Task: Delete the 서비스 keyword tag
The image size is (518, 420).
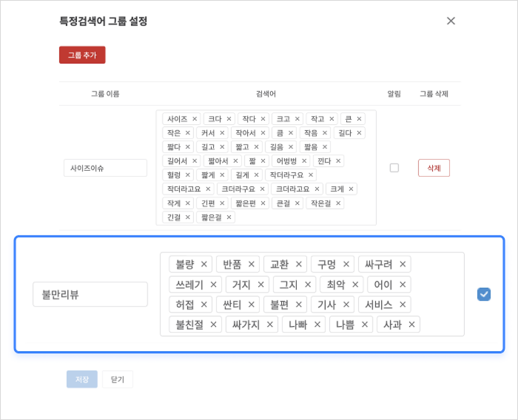Action: (402, 304)
